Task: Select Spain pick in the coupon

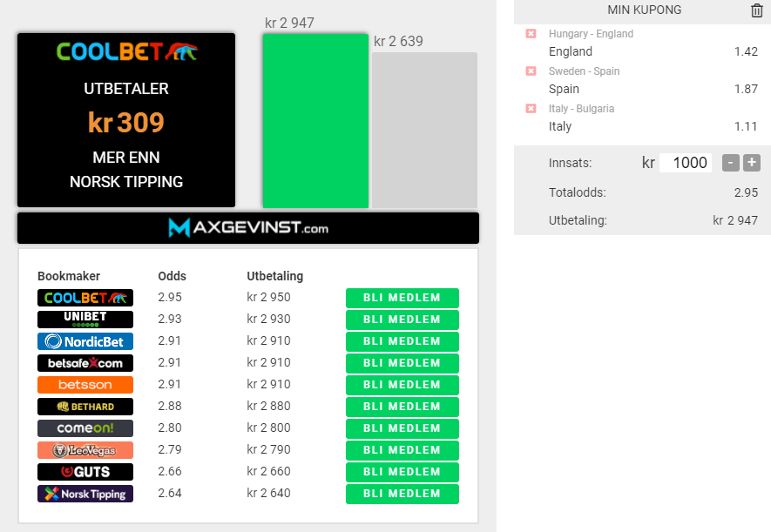Action: tap(564, 89)
